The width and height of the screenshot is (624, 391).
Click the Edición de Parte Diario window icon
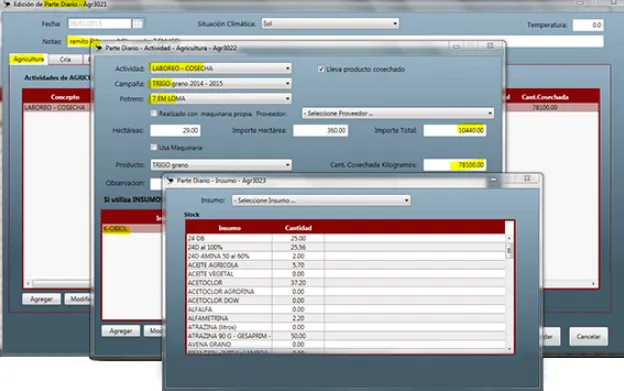(6, 4)
